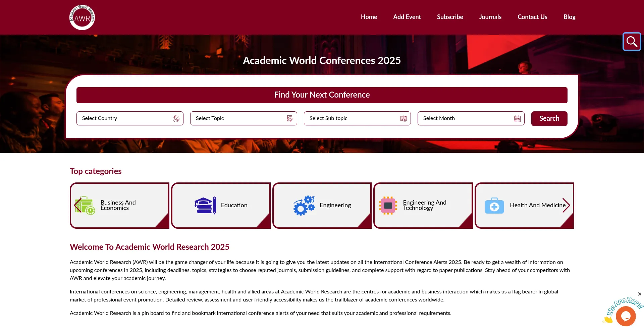The width and height of the screenshot is (644, 333).
Task: Click the AWR circular logo
Action: click(82, 17)
